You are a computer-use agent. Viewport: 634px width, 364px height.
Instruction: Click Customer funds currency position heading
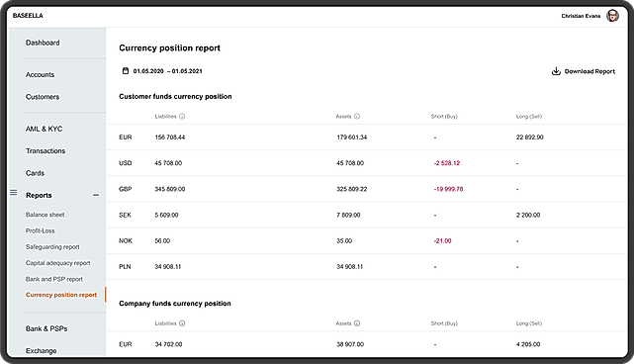coord(175,97)
